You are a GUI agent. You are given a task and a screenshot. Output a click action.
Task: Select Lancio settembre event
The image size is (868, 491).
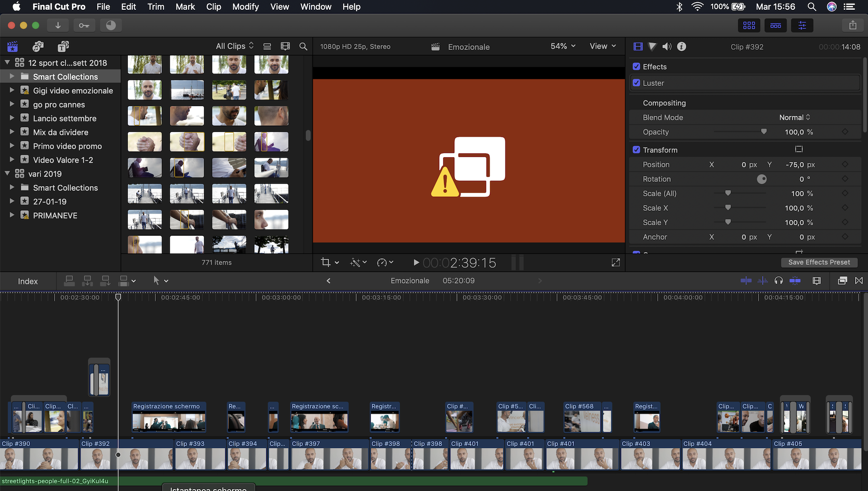65,118
